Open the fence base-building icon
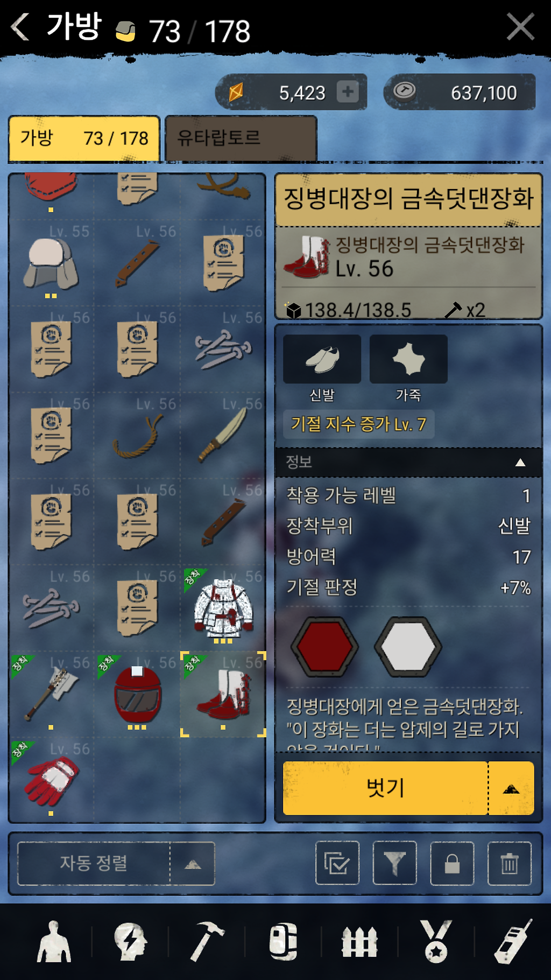The height and width of the screenshot is (980, 551). (x=359, y=942)
